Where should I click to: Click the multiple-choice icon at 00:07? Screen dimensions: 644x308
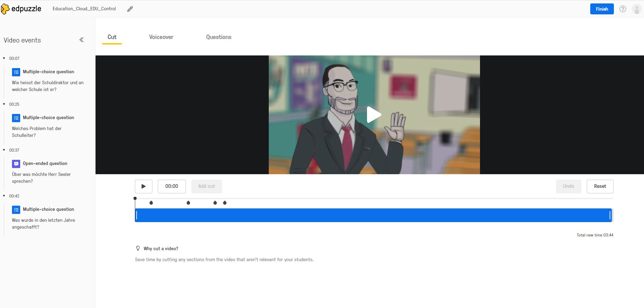coord(16,72)
